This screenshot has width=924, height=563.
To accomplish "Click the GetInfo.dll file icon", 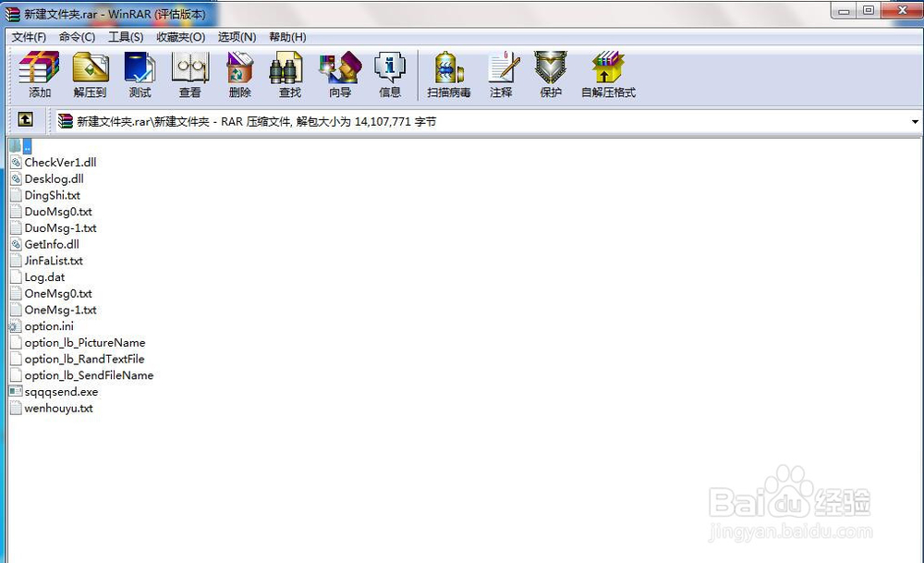I will pos(16,244).
